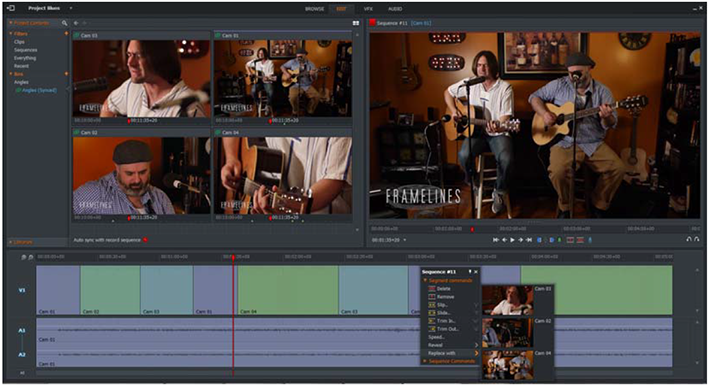Viewport: 710px width, 386px height.
Task: Collapse the Filters section
Action: pyautogui.click(x=11, y=34)
